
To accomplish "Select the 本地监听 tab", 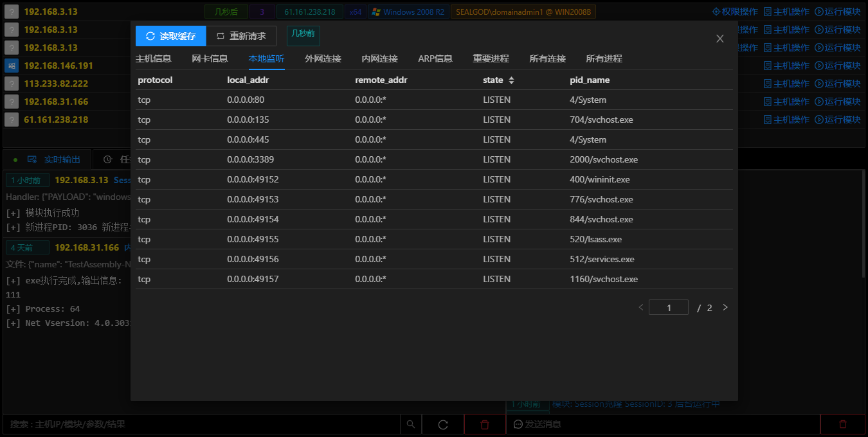I will 266,58.
